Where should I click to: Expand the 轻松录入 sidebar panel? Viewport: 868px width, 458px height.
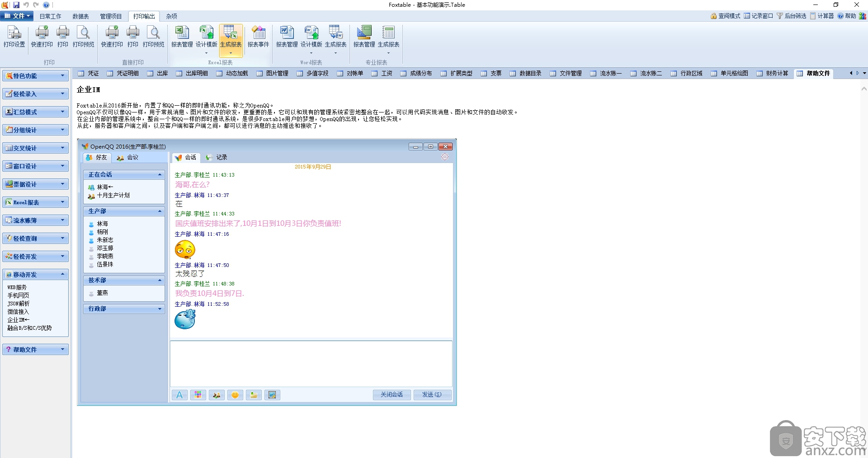tap(35, 94)
